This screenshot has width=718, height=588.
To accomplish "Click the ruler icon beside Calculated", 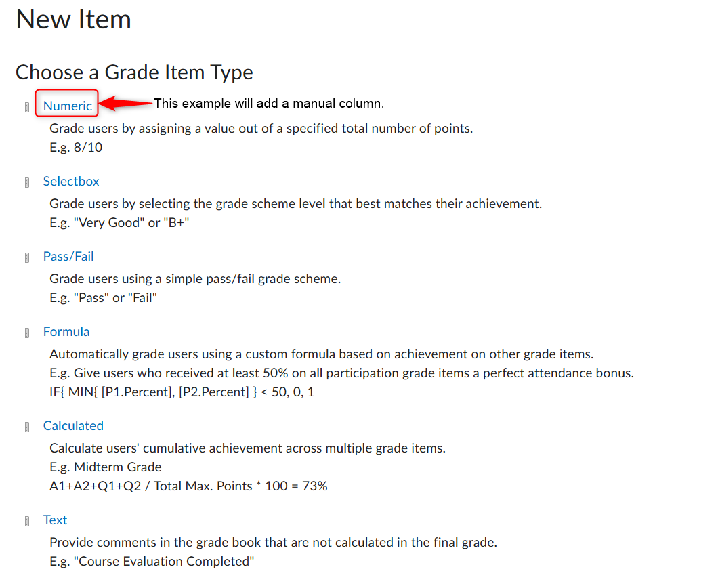I will [27, 427].
